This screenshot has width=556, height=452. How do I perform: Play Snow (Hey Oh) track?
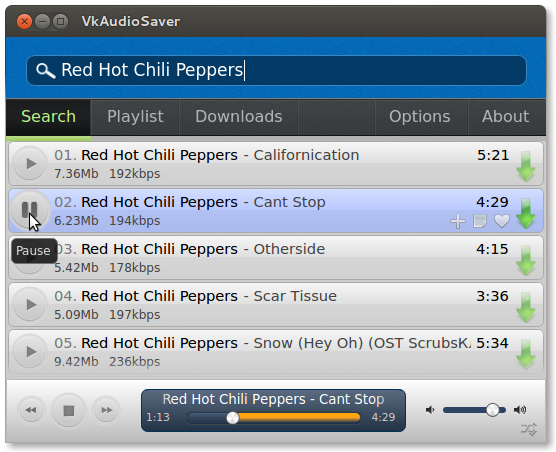(x=30, y=352)
